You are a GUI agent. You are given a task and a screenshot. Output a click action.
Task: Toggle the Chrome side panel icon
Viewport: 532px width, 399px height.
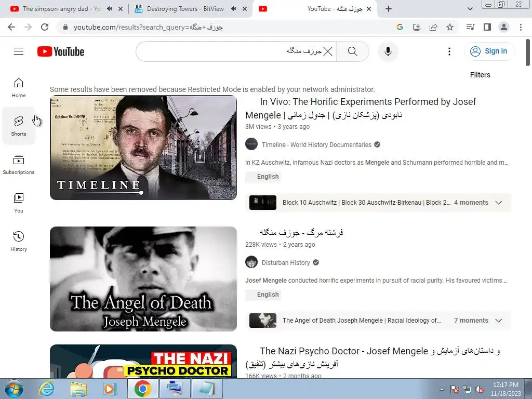coord(487,27)
